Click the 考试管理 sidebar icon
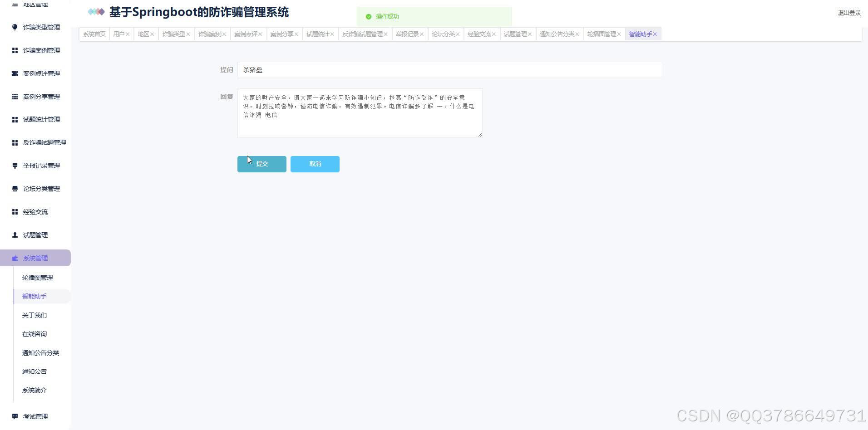This screenshot has width=868, height=430. click(15, 416)
